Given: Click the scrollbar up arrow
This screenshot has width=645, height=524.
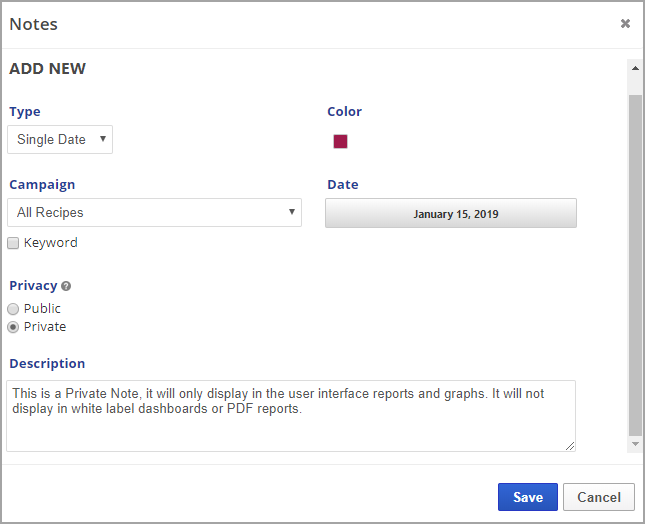Looking at the screenshot, I should click(634, 68).
